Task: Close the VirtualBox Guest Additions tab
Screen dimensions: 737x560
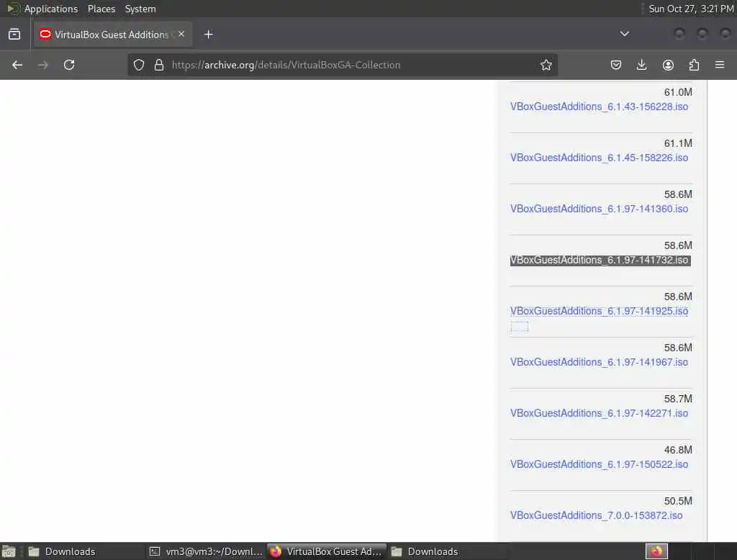Action: (x=181, y=34)
